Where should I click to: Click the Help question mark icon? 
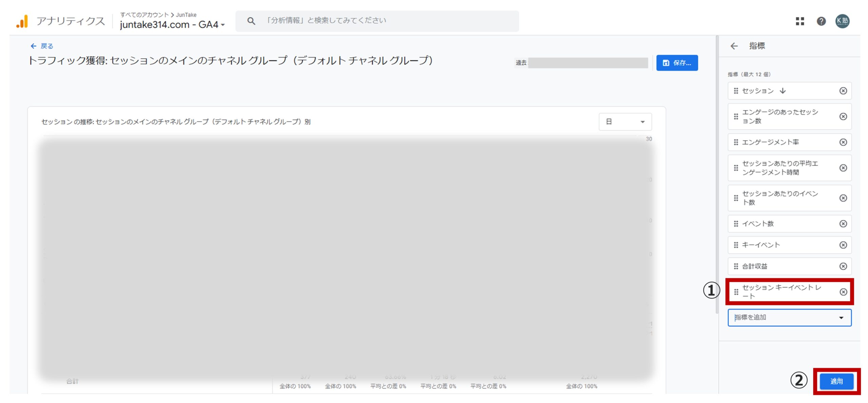tap(821, 21)
